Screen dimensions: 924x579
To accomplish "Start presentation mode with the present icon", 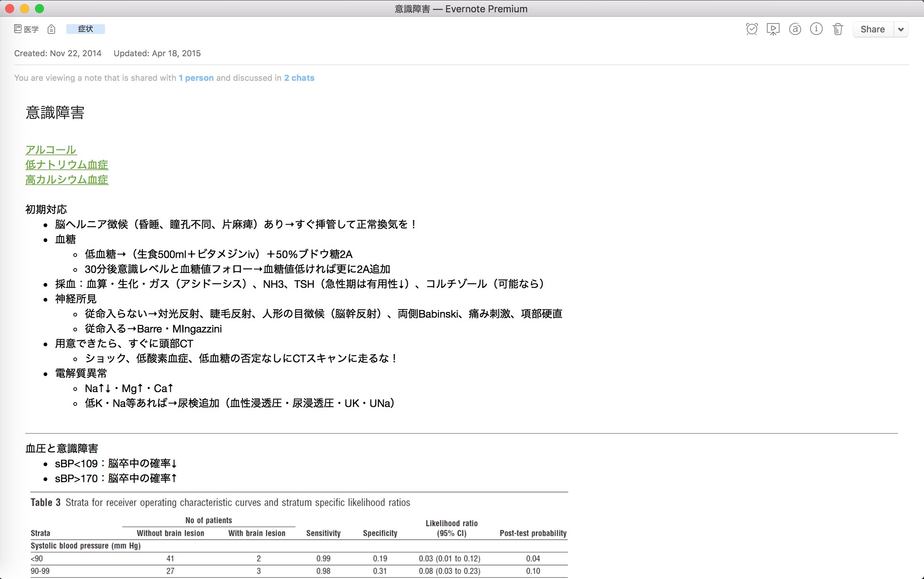I will click(773, 29).
